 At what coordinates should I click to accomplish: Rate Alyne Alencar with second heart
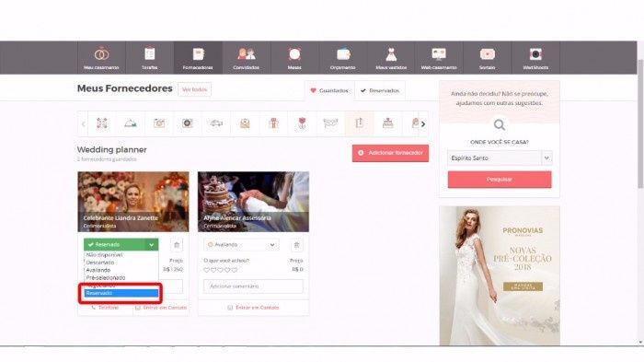point(213,270)
